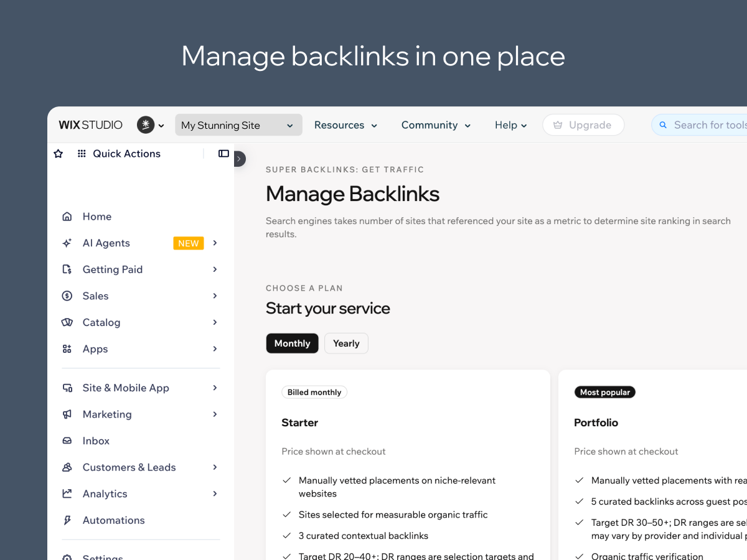Select Monthly billing
The image size is (747, 560).
[x=292, y=343]
